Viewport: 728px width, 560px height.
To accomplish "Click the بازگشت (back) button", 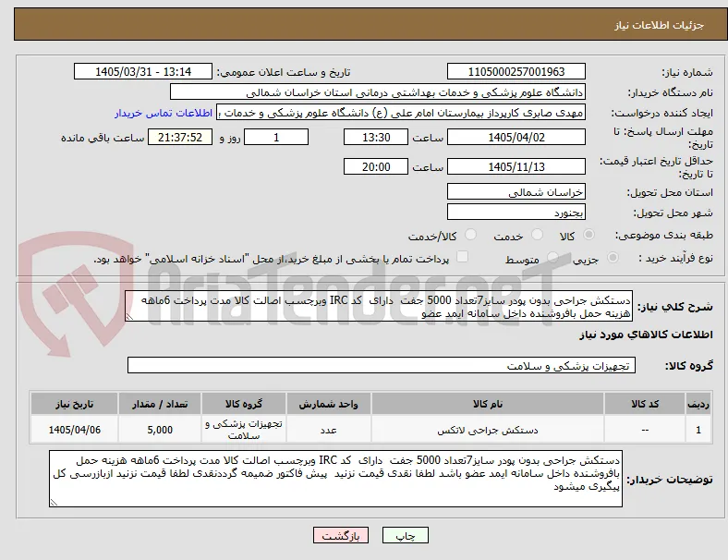I will [341, 535].
